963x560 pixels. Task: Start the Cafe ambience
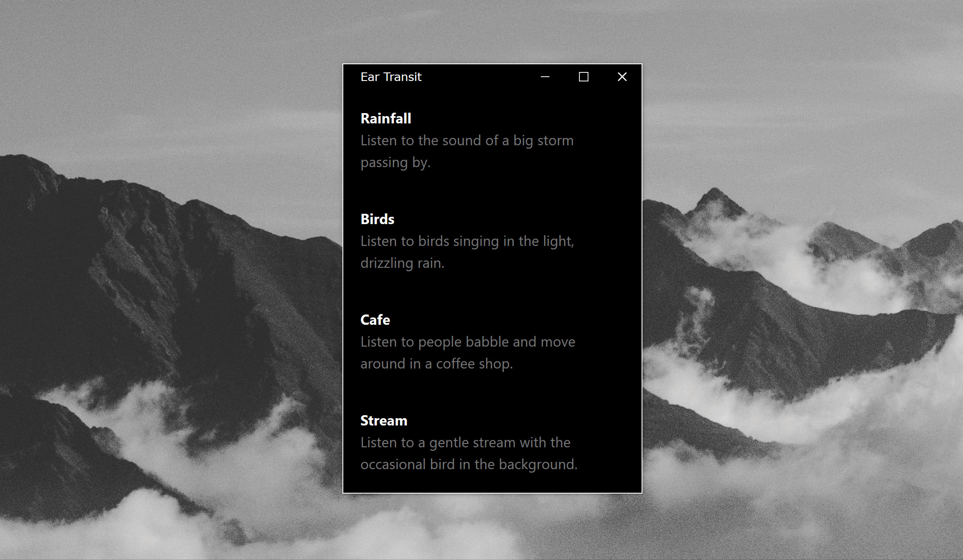pos(375,320)
